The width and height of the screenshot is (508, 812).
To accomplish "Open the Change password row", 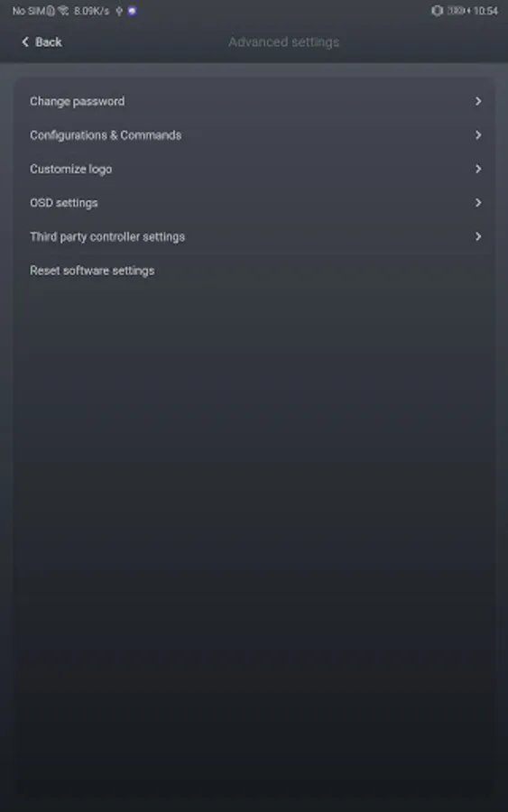I will [x=254, y=101].
